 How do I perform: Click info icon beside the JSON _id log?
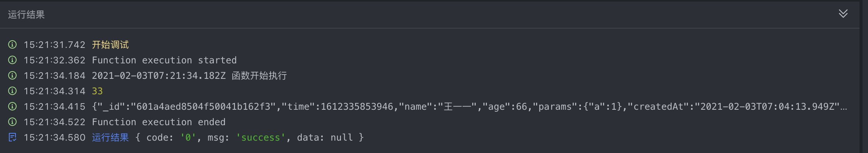coord(12,107)
